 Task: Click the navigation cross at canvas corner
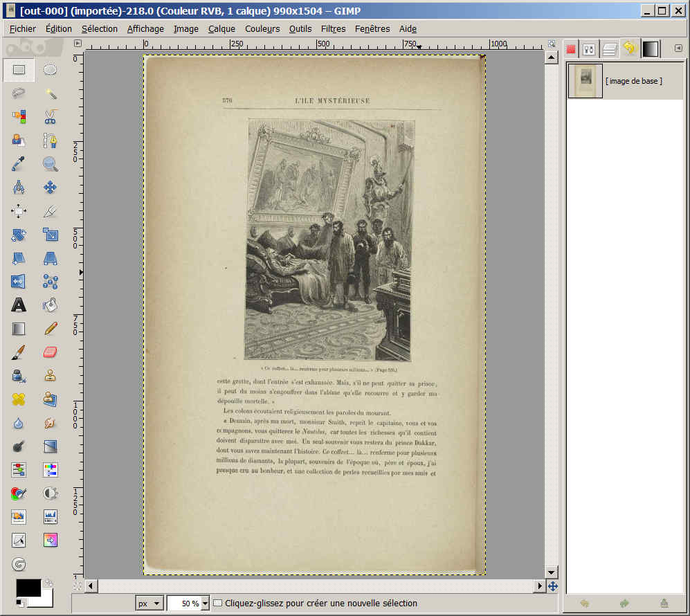552,586
